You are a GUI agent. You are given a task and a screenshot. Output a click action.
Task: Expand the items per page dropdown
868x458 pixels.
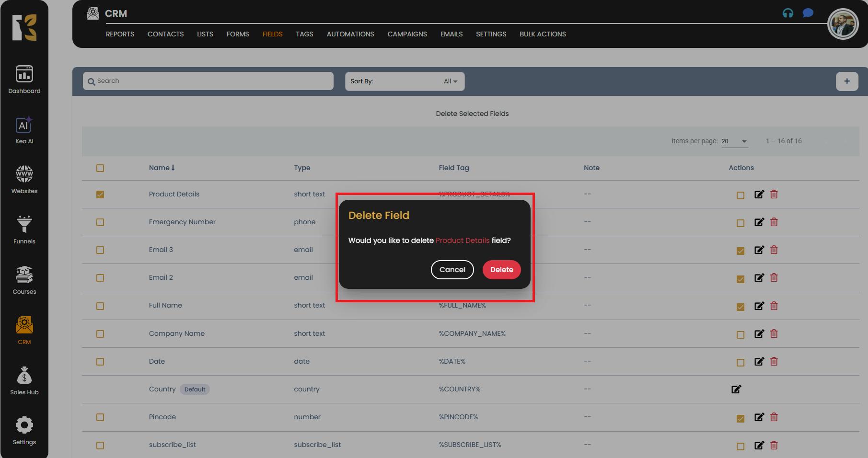pyautogui.click(x=734, y=141)
